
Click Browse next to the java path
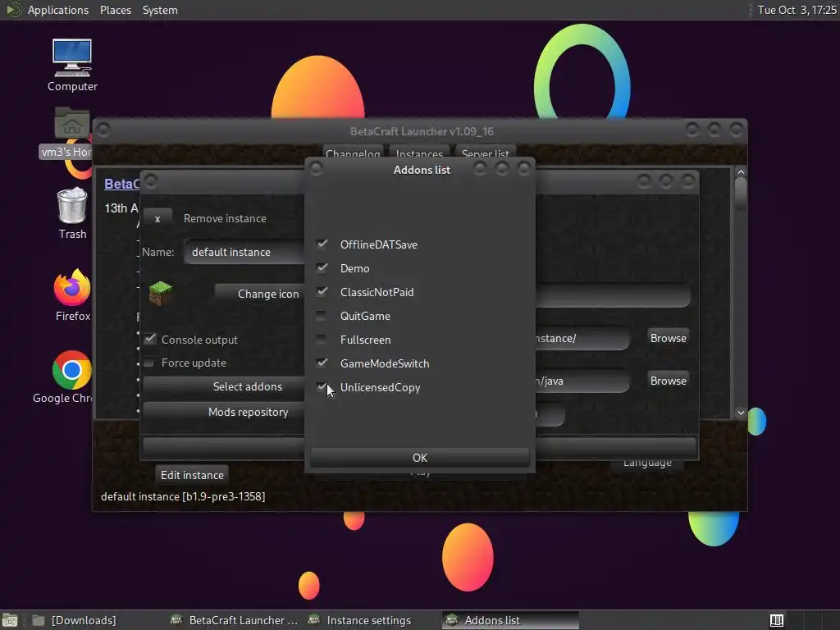668,381
